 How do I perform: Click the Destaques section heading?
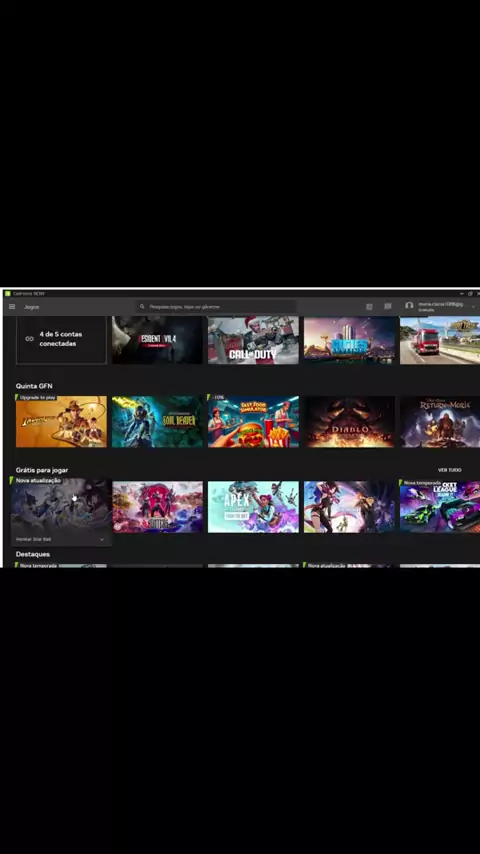(x=33, y=554)
